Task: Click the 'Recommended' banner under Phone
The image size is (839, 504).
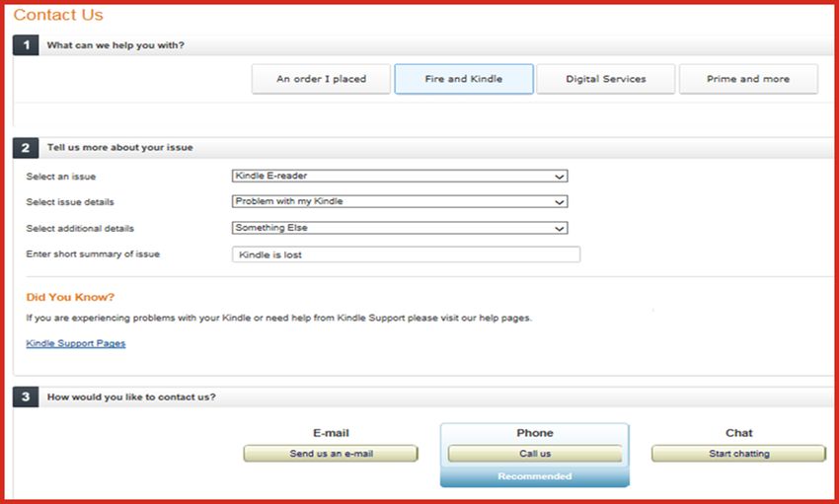Action: tap(535, 476)
